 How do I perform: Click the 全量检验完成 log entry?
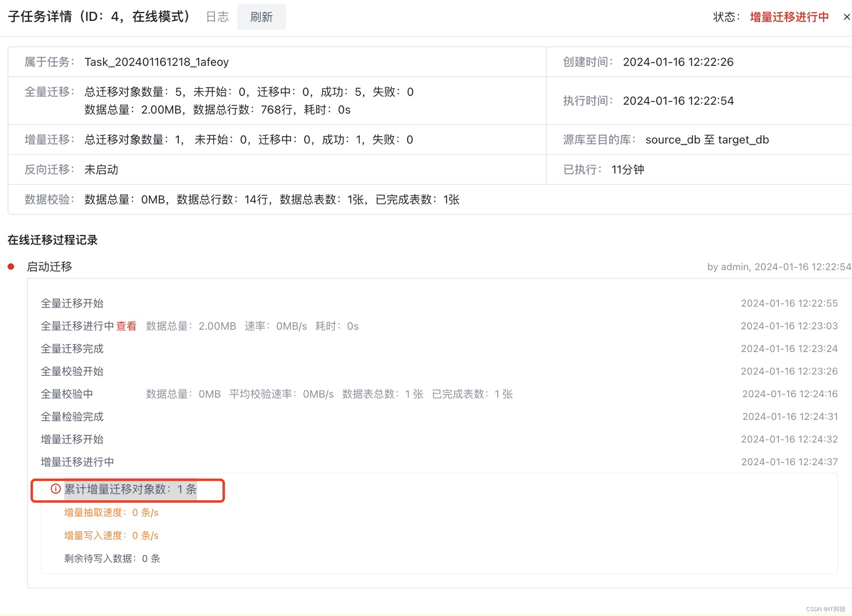coord(72,417)
